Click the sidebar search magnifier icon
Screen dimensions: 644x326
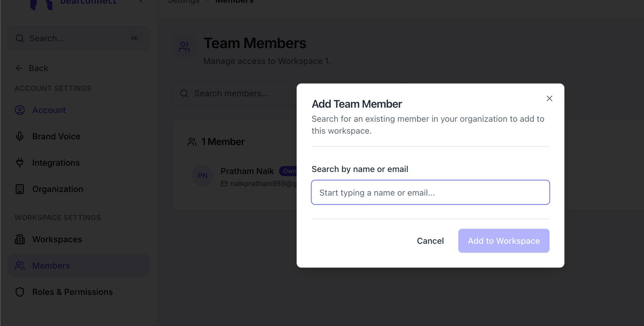coord(20,38)
